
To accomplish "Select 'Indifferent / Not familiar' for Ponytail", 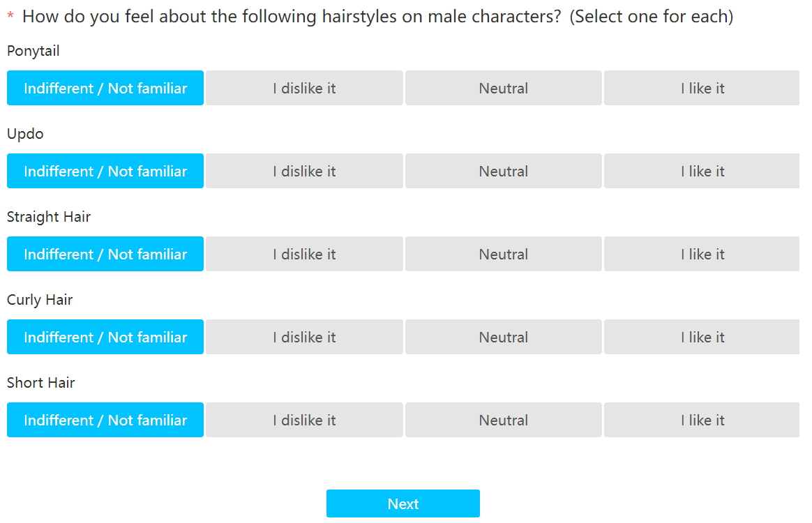I will coord(105,88).
